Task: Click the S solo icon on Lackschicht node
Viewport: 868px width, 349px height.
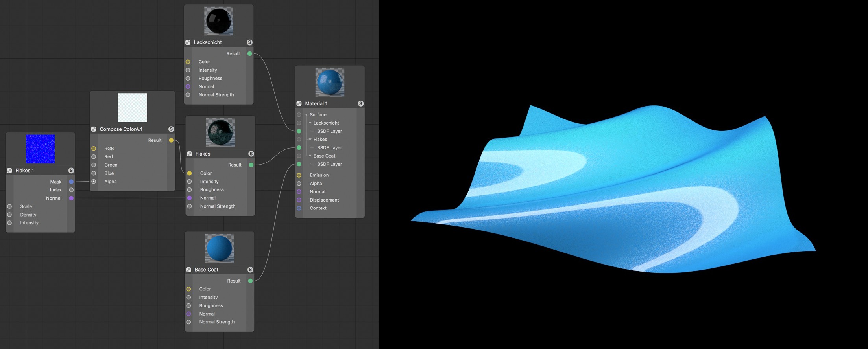Action: coord(249,42)
